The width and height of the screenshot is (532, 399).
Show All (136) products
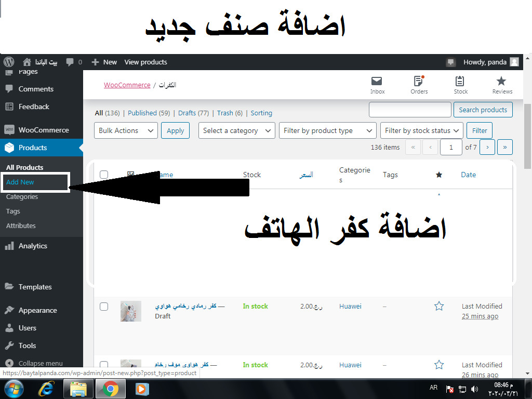[107, 113]
